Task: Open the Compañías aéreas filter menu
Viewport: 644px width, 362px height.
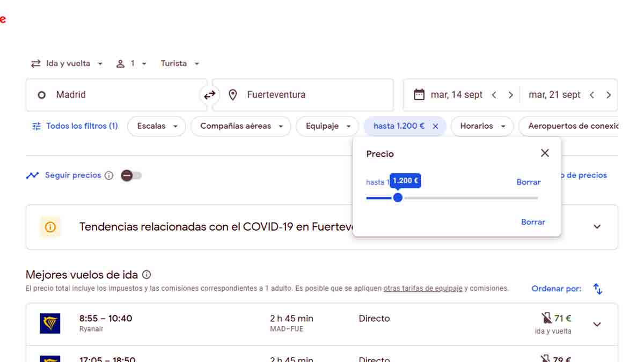Action: point(241,126)
